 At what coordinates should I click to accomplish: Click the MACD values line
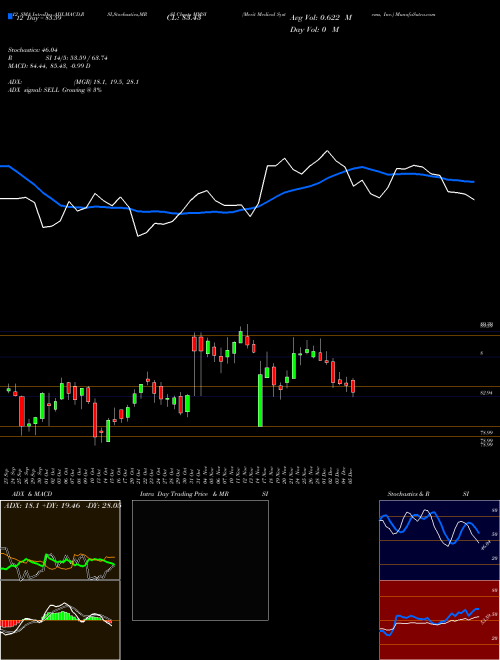click(x=49, y=66)
